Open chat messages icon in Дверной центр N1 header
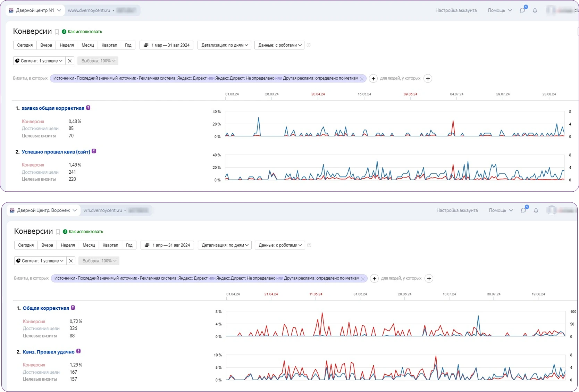Image resolution: width=579 pixels, height=392 pixels. point(522,10)
